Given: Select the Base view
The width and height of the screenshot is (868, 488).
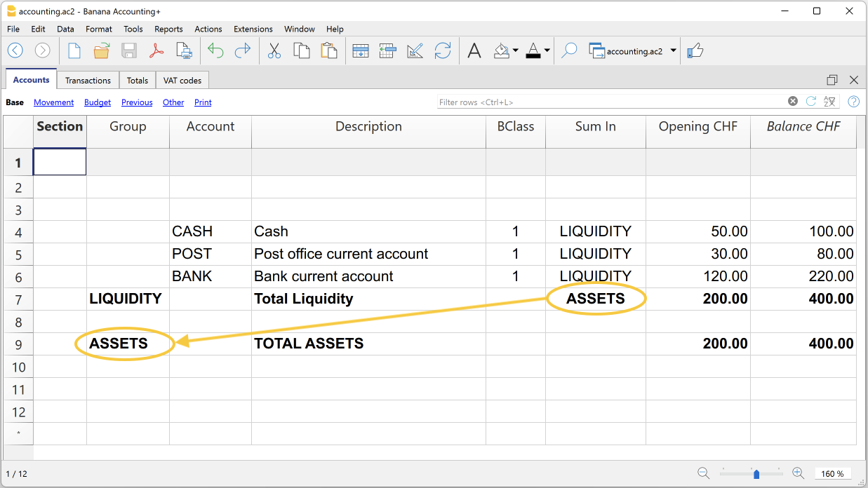Looking at the screenshot, I should 15,102.
